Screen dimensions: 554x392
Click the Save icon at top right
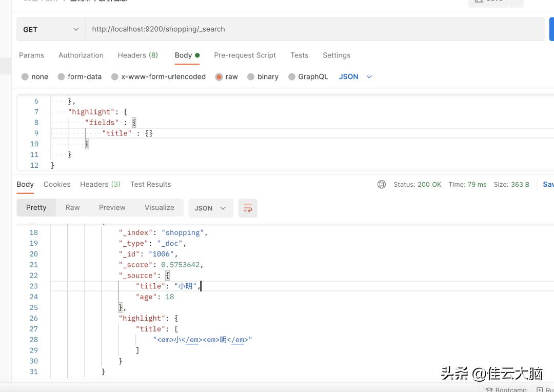[x=488, y=3]
